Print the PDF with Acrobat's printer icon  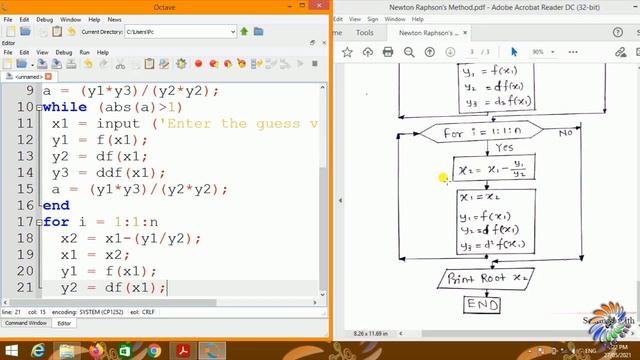coord(388,52)
